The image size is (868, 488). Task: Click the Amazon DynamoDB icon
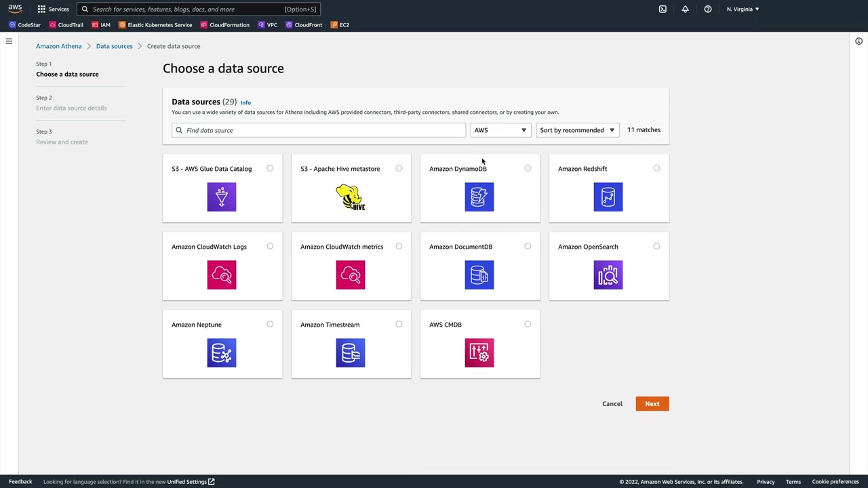[x=479, y=197]
